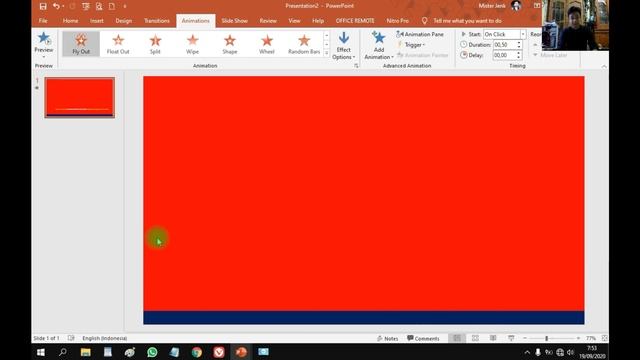This screenshot has width=640, height=360.
Task: Switch to the Design tab
Action: [x=123, y=20]
